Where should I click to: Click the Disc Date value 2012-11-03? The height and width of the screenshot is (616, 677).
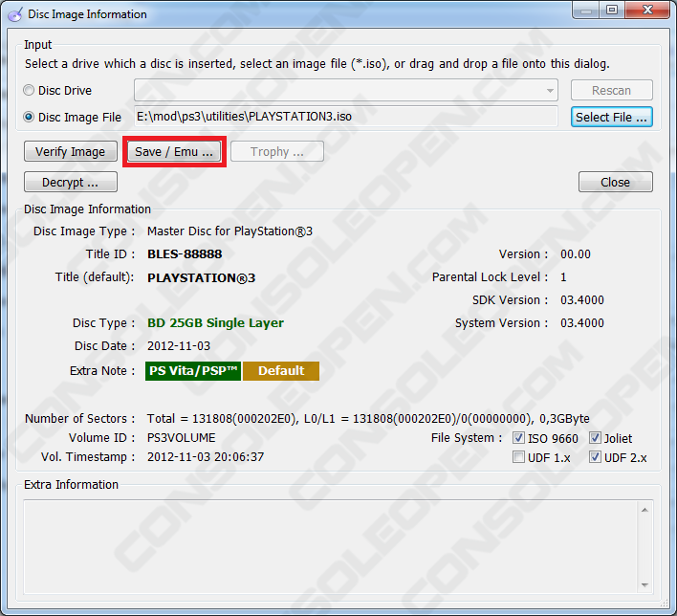(x=179, y=346)
